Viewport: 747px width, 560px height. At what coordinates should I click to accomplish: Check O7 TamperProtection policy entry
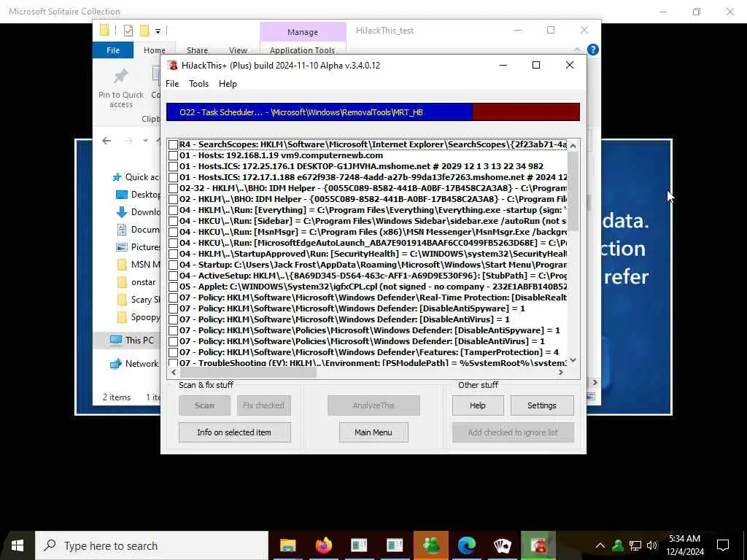173,352
